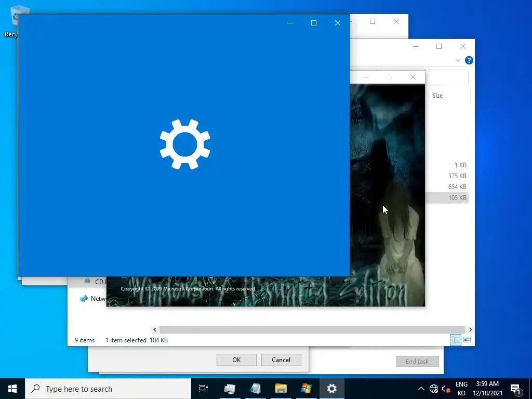Open the Start menu
Screen dimensions: 532x399
[x=12, y=389]
